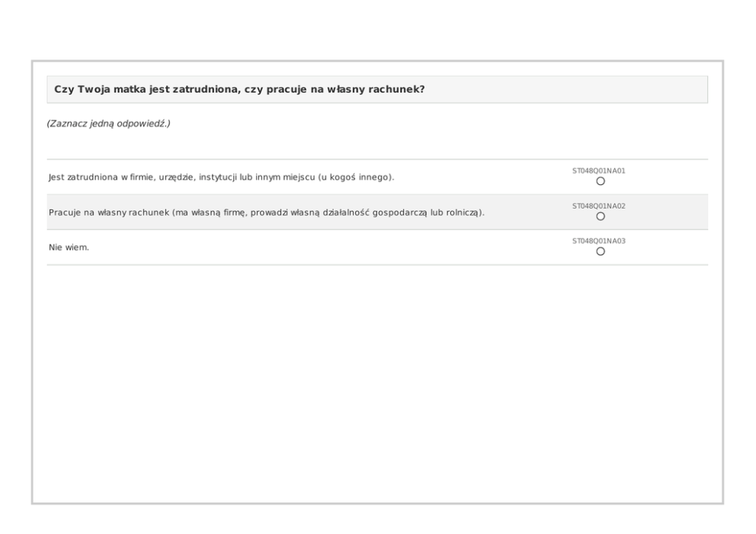Click "lub rolniczą" at the end of second answer

click(456, 213)
